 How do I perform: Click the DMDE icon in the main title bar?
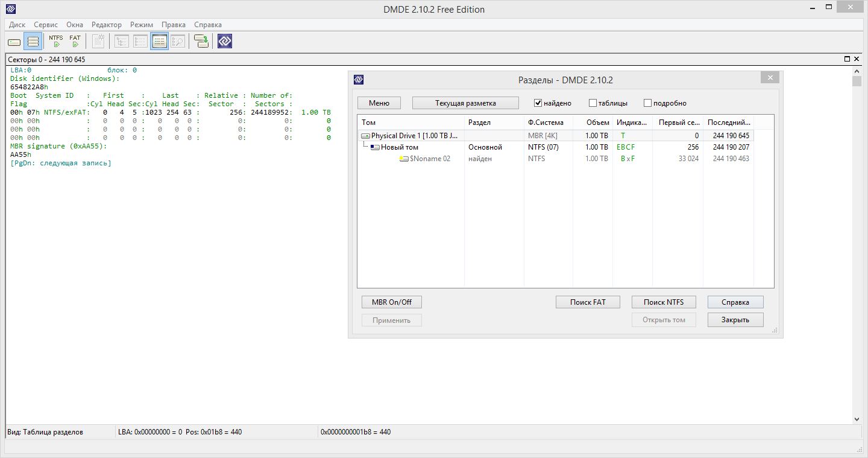click(x=10, y=9)
